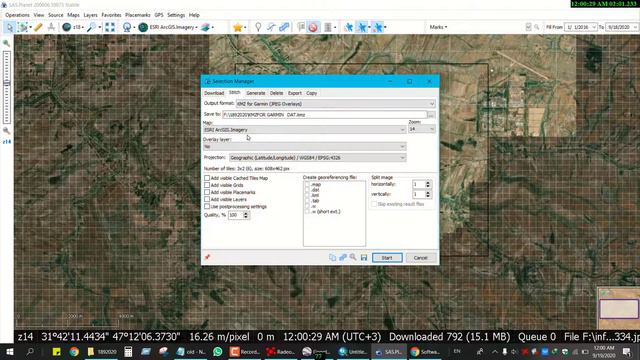The width and height of the screenshot is (640, 360).
Task: Click the link/chain toolbar icon
Action: click(x=284, y=27)
